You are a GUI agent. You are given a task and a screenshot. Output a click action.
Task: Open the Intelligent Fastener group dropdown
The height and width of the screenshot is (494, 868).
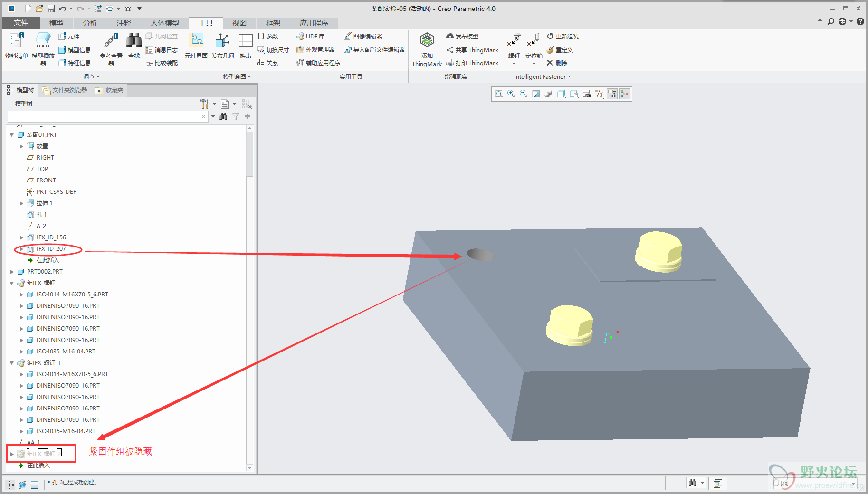543,76
